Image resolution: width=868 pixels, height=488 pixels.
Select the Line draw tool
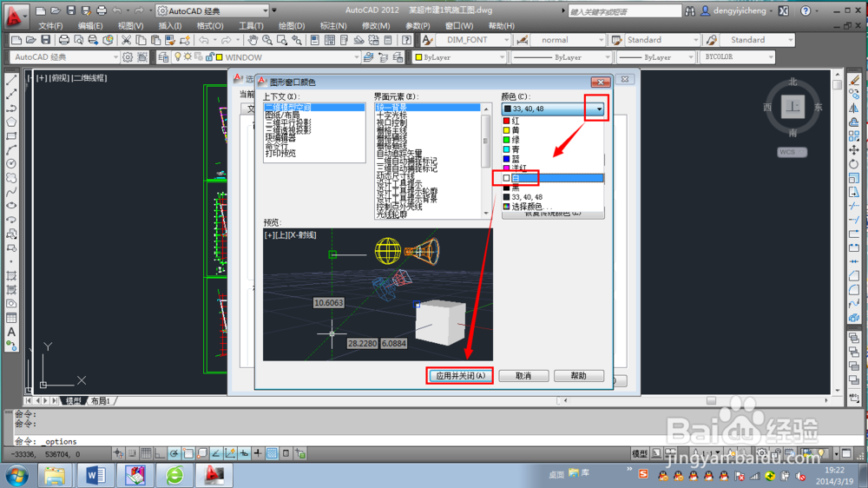[x=11, y=80]
